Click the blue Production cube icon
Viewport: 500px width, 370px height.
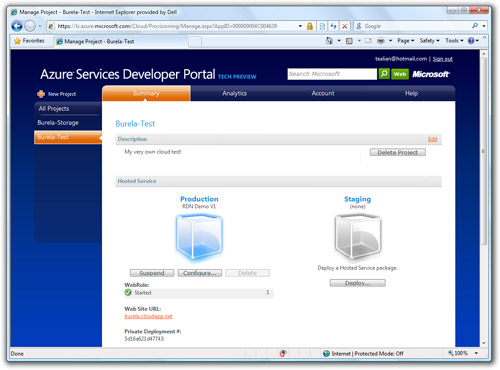coord(199,237)
